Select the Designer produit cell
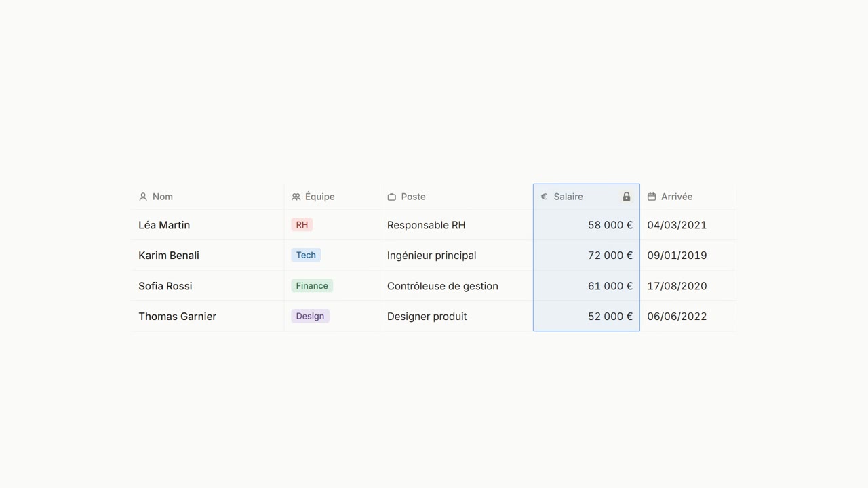The height and width of the screenshot is (488, 868). 456,317
